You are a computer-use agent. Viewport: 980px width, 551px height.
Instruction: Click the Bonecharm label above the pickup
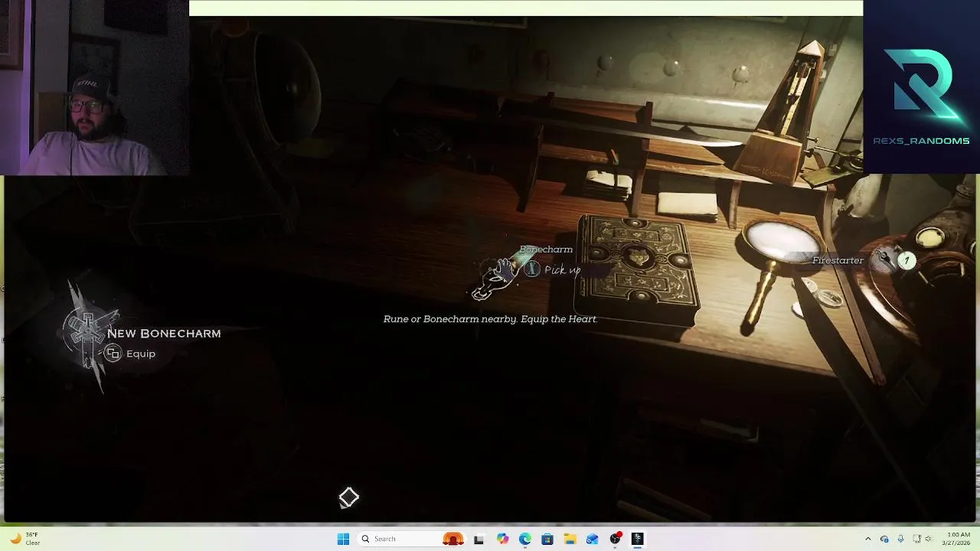(546, 249)
